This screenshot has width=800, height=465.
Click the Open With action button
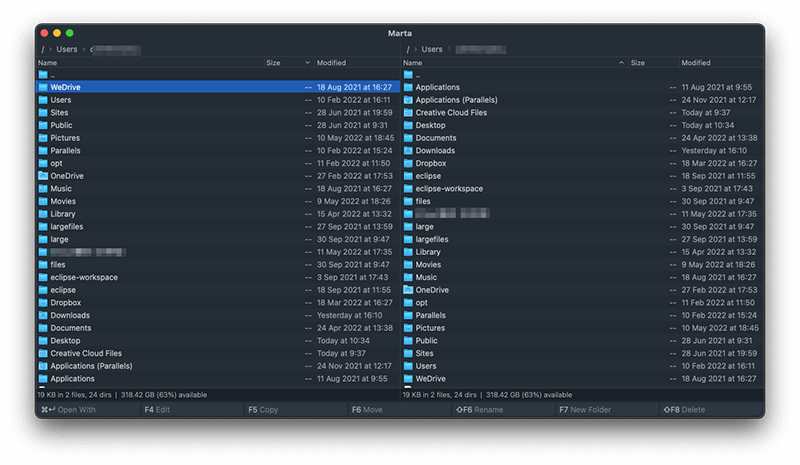pos(68,410)
